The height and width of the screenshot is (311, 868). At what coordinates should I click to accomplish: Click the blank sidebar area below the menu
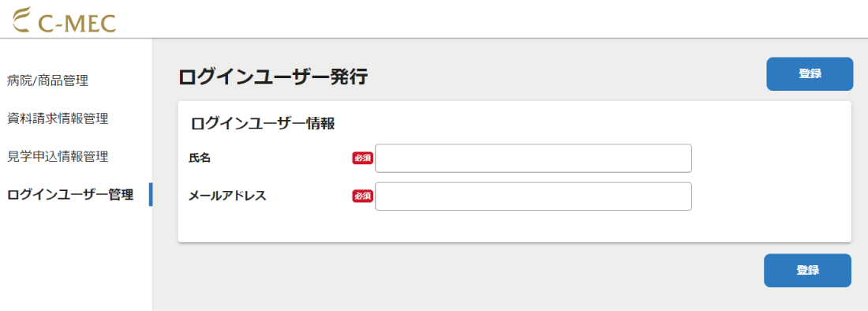pyautogui.click(x=76, y=260)
